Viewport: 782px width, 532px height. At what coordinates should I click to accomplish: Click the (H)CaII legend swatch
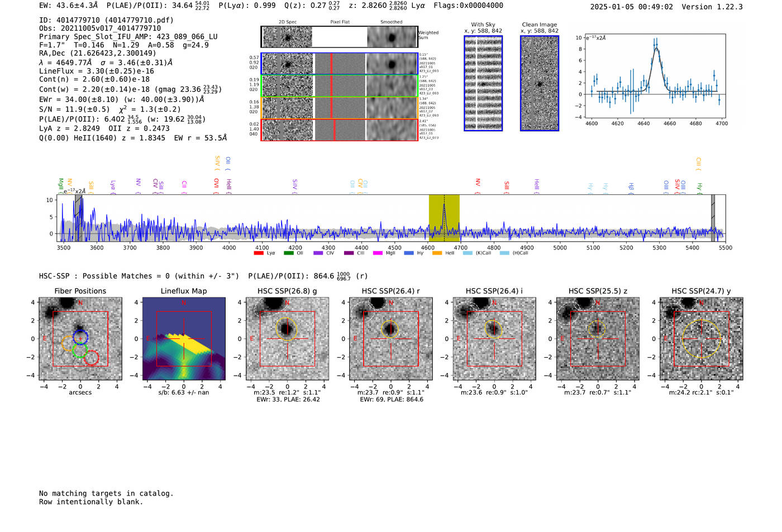(504, 253)
